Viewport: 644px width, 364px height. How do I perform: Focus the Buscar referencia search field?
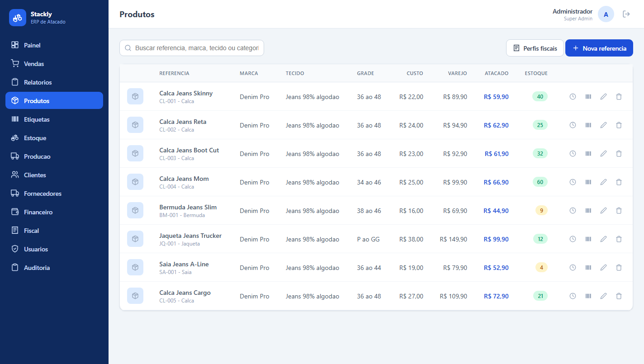(x=192, y=48)
